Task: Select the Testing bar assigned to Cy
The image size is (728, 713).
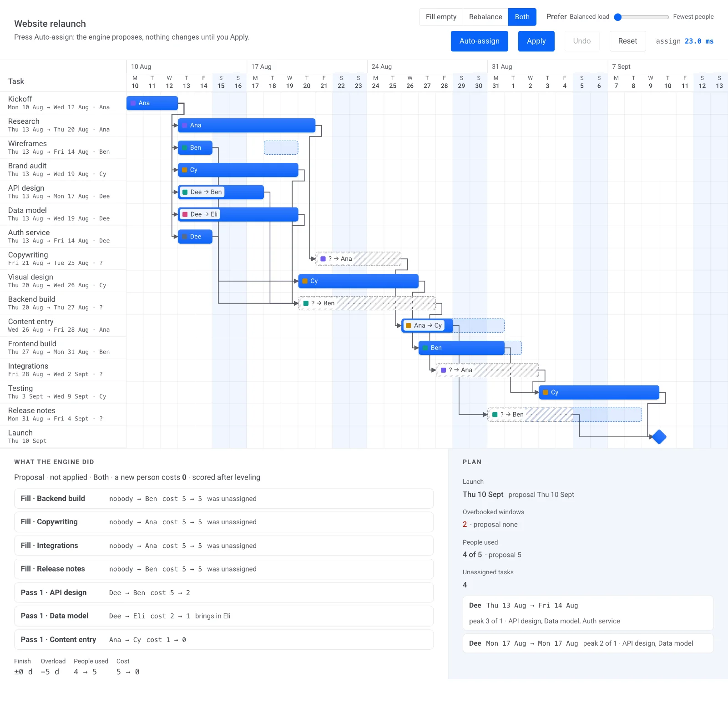Action: [x=599, y=392]
